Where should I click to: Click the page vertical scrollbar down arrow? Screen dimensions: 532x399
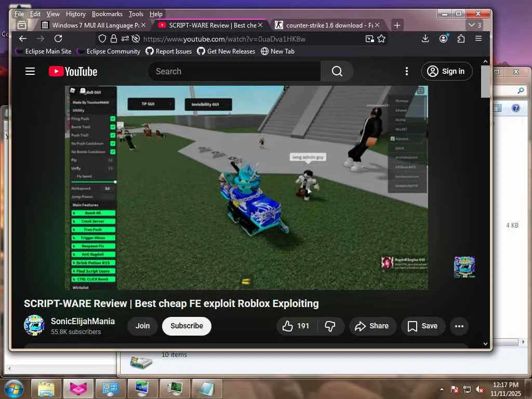coord(485,344)
